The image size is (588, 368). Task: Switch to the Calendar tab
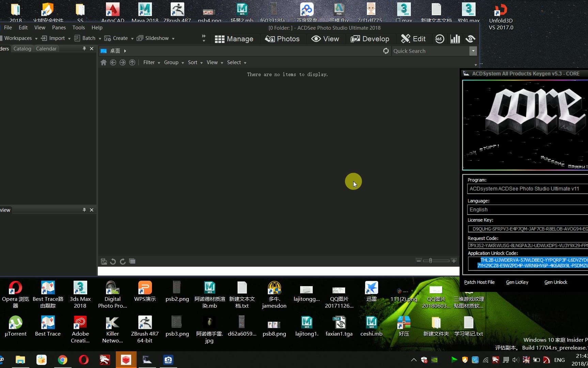point(46,49)
